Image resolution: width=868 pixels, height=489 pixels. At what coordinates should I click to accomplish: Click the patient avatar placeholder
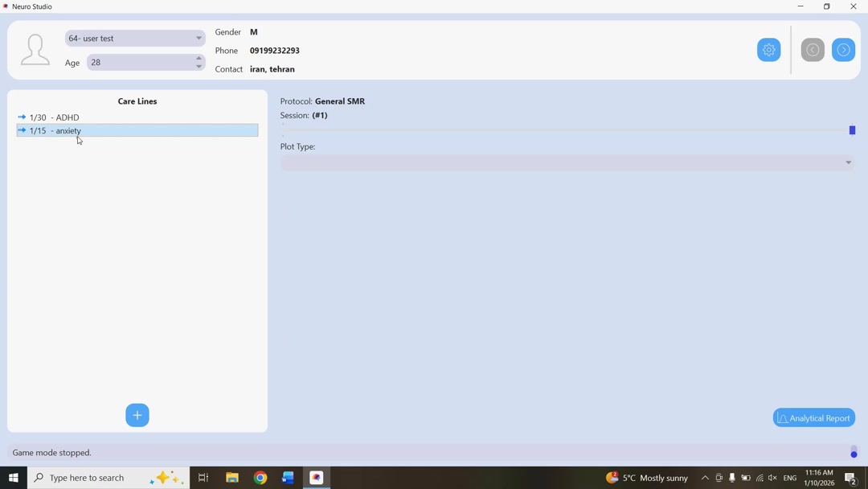point(35,49)
